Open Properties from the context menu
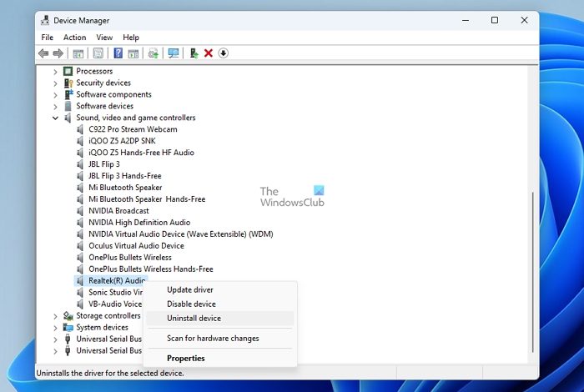This screenshot has width=584, height=392. [185, 359]
